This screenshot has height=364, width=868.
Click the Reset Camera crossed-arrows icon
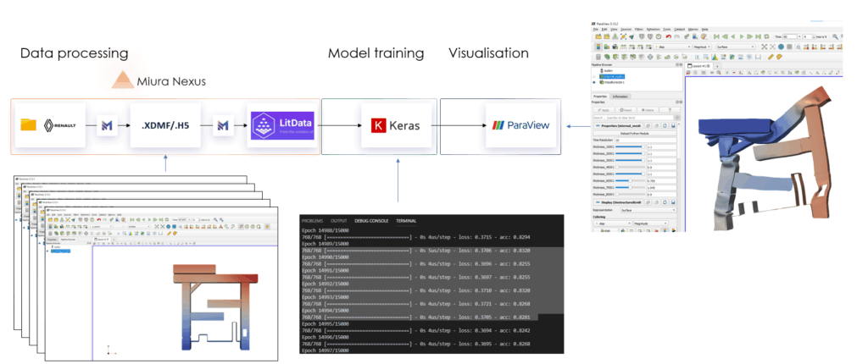click(x=765, y=47)
